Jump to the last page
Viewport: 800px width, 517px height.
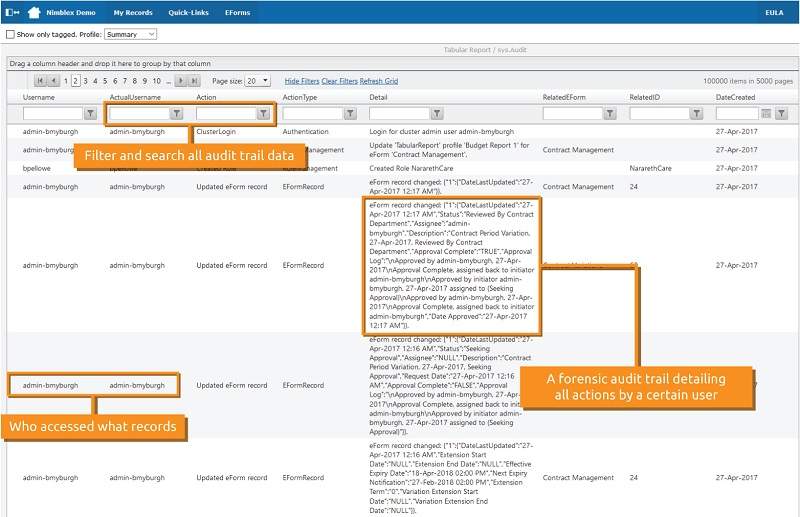coord(194,81)
